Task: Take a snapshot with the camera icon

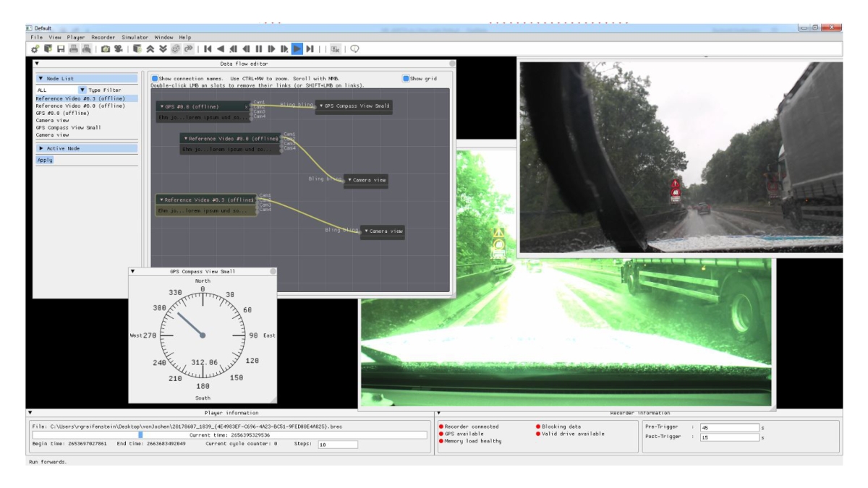Action: coord(106,49)
